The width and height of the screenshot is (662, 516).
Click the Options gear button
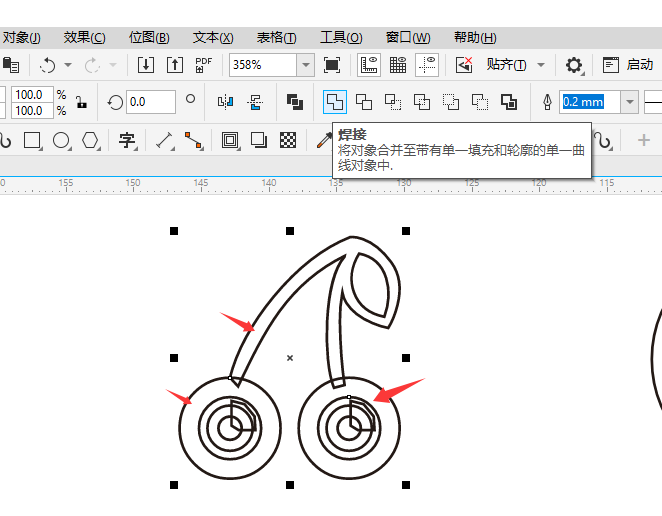tap(574, 65)
